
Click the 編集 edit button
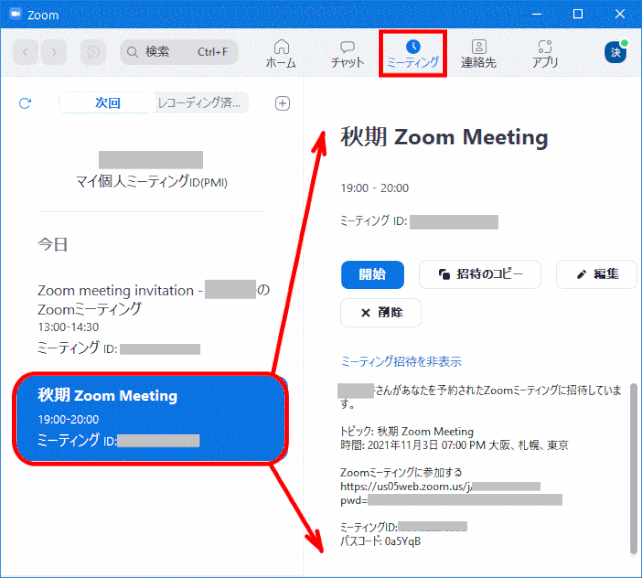pos(597,274)
